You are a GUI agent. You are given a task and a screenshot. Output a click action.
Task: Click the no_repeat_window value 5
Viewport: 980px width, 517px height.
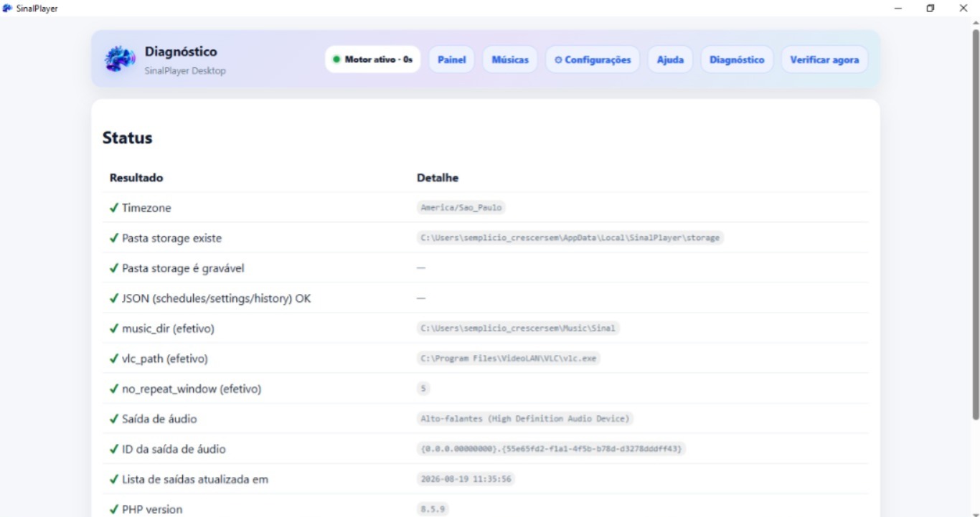(423, 389)
